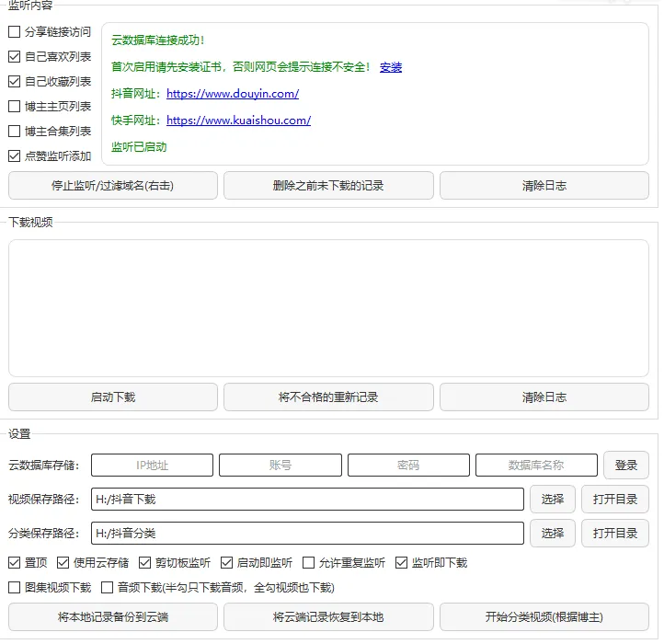This screenshot has height=644, width=664.
Task: Click the IP地址 input field
Action: 152,466
